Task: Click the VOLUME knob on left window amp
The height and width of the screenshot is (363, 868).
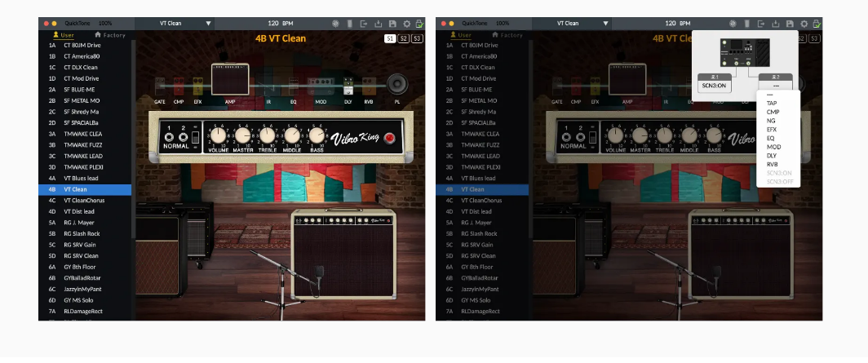Action: tap(218, 135)
